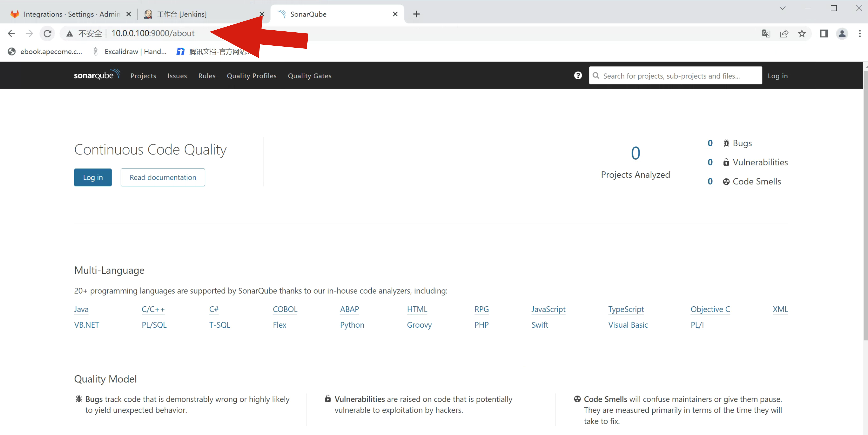Open the browser profile avatar icon
This screenshot has width=868, height=435.
point(842,33)
